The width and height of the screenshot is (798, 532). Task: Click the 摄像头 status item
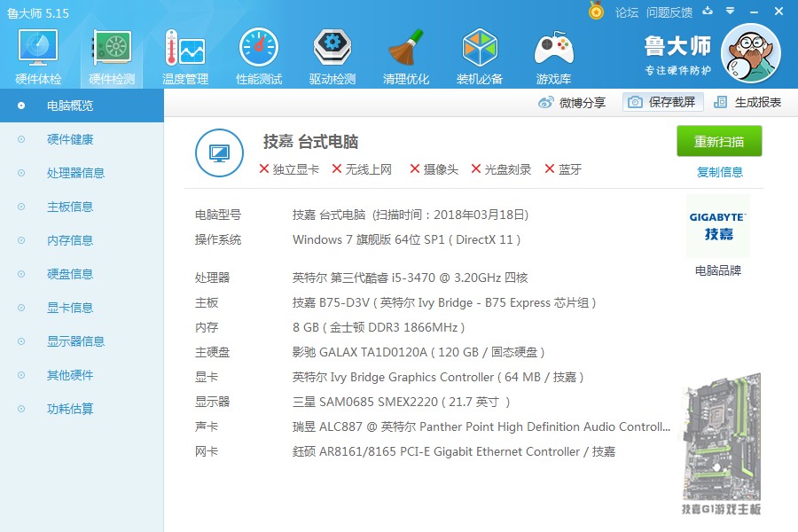pyautogui.click(x=434, y=169)
